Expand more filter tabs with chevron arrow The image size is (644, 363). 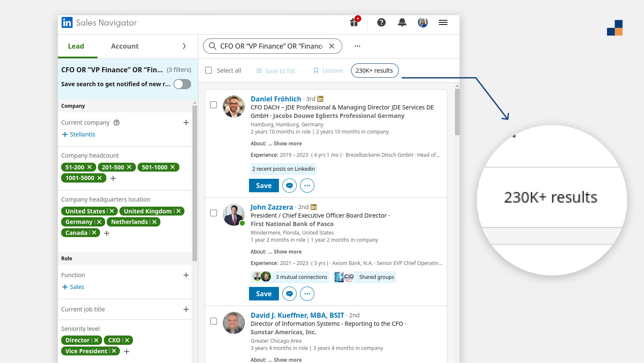(x=184, y=46)
